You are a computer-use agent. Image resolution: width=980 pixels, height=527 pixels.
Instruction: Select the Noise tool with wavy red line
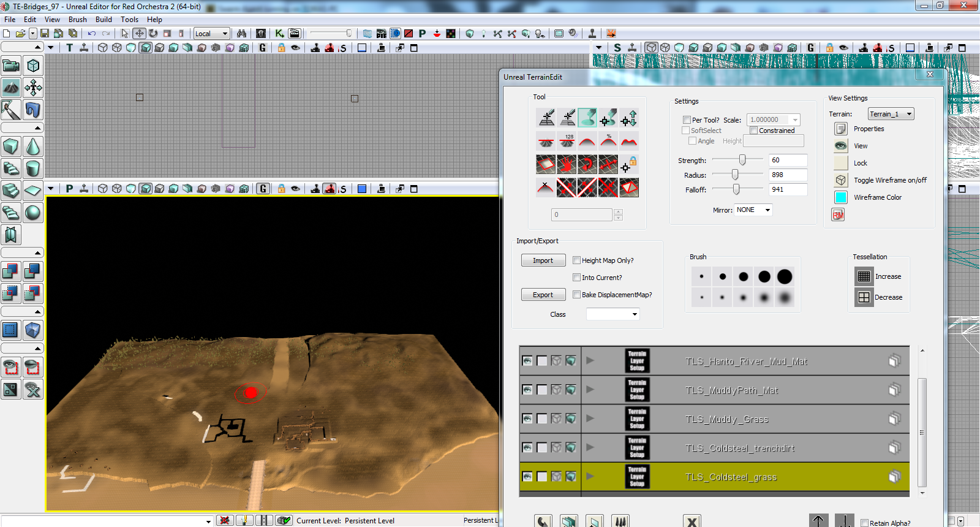click(629, 141)
